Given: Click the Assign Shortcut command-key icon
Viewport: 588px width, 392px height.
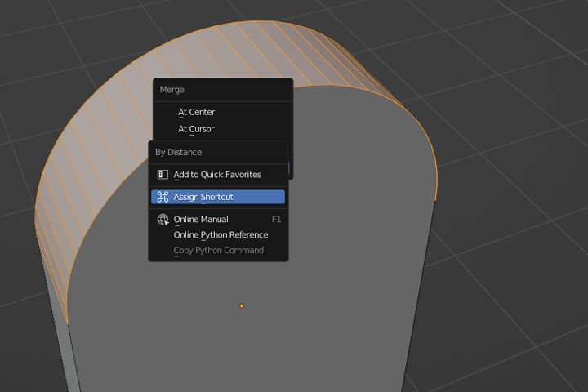Looking at the screenshot, I should (163, 197).
